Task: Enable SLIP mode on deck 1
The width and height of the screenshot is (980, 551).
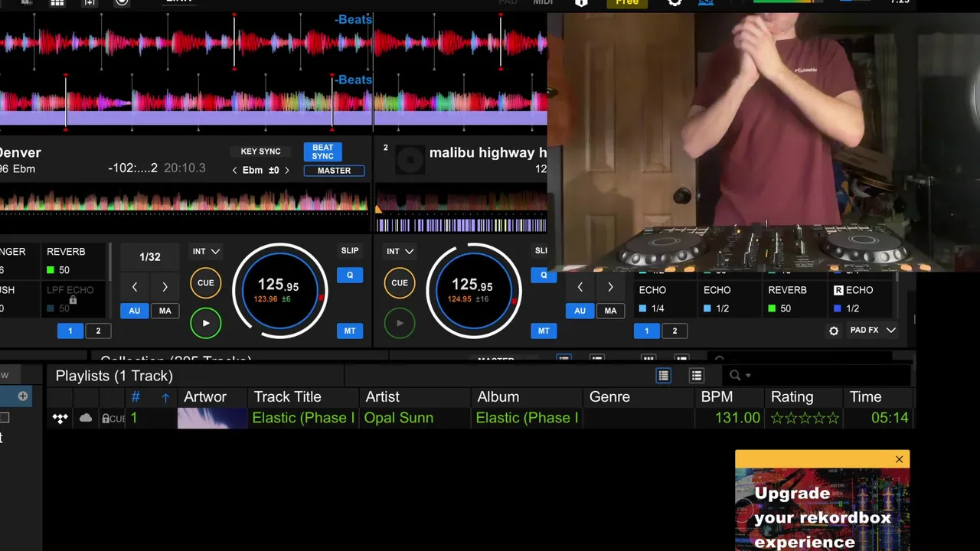Action: (350, 250)
